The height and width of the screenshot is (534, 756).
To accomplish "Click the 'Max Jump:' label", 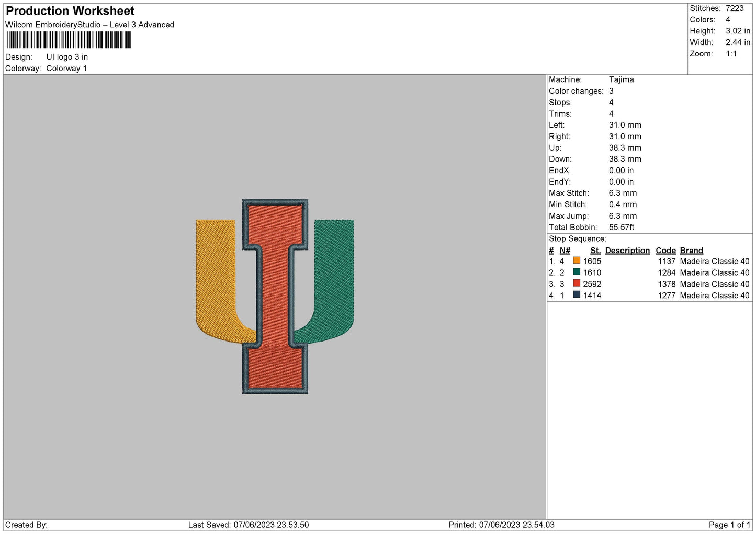I will click(x=569, y=216).
